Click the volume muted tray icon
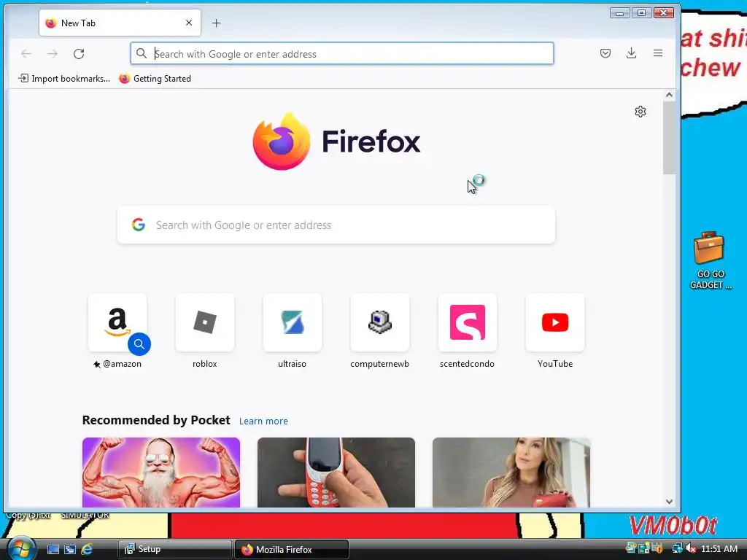 [x=690, y=548]
